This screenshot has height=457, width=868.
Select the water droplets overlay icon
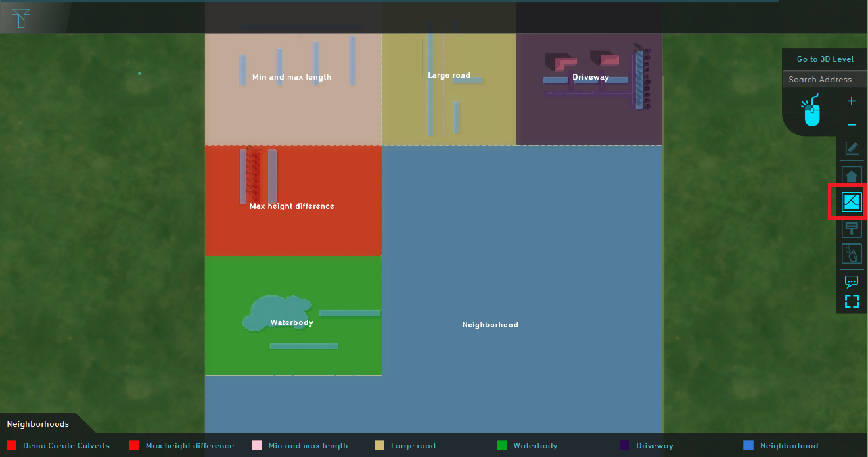tap(851, 253)
